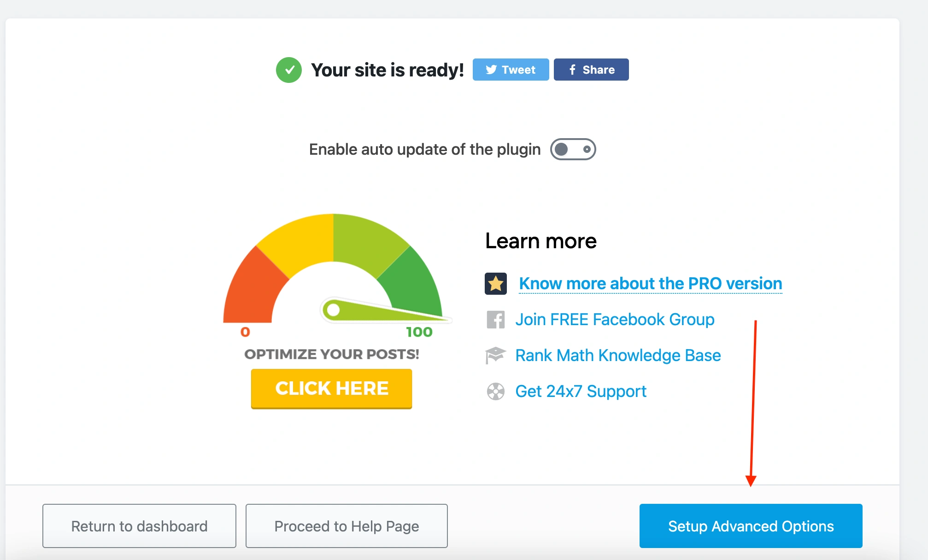This screenshot has width=928, height=560.
Task: Click Return to dashboard button
Action: pos(139,526)
